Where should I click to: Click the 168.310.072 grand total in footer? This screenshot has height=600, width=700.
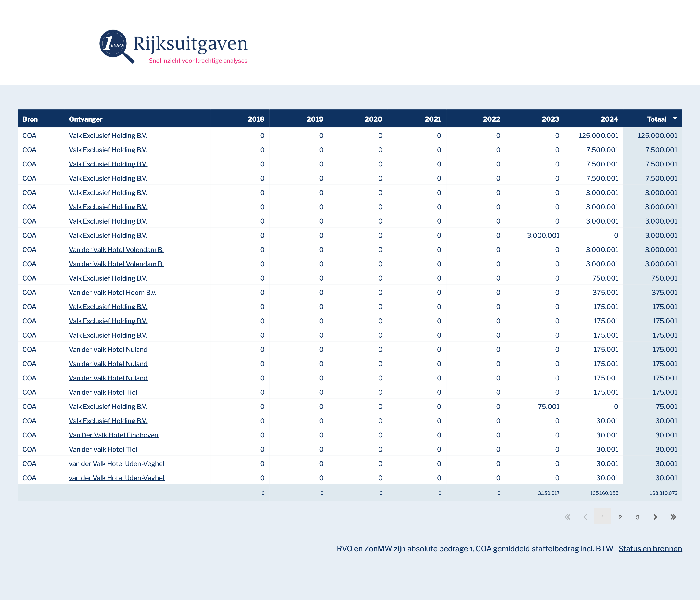663,493
